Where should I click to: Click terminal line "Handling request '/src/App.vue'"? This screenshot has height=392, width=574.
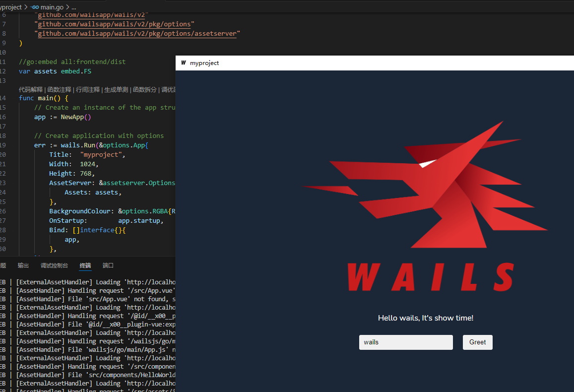(96, 291)
